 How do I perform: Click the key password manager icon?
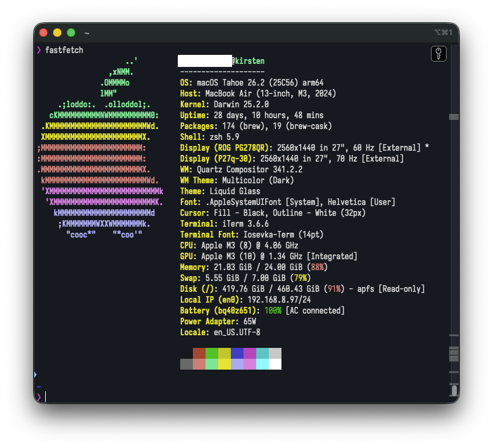click(438, 54)
